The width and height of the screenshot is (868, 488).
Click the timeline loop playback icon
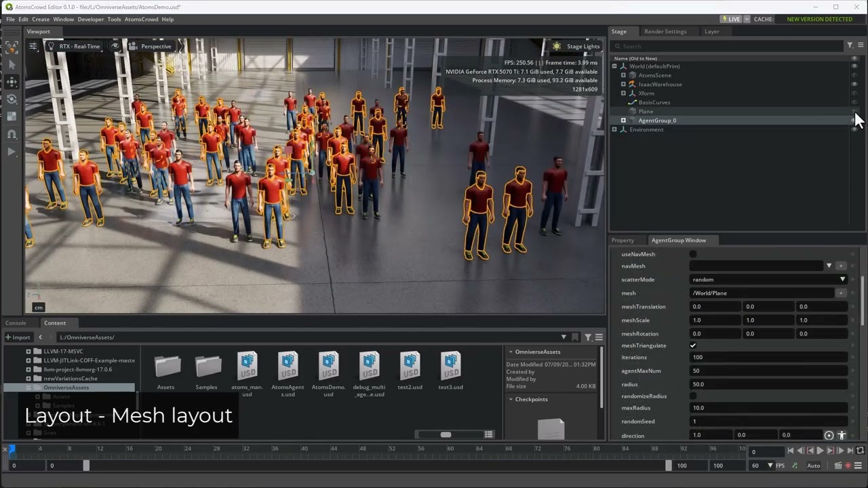[861, 451]
